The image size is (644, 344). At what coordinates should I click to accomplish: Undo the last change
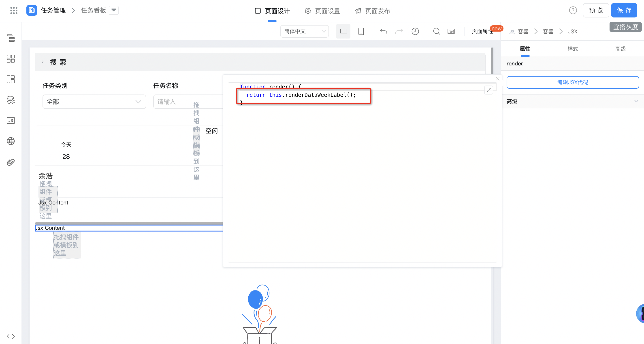coord(384,31)
